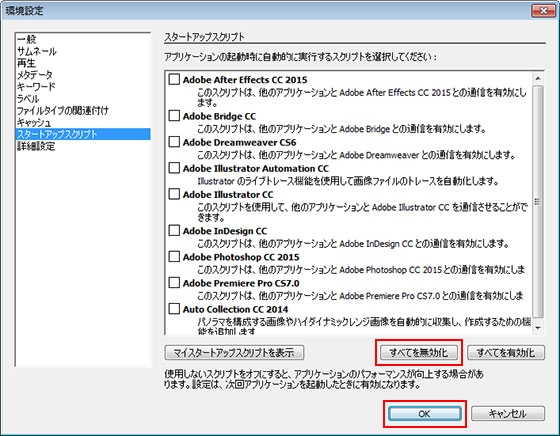Click the script list scroll-down arrow

(538, 327)
